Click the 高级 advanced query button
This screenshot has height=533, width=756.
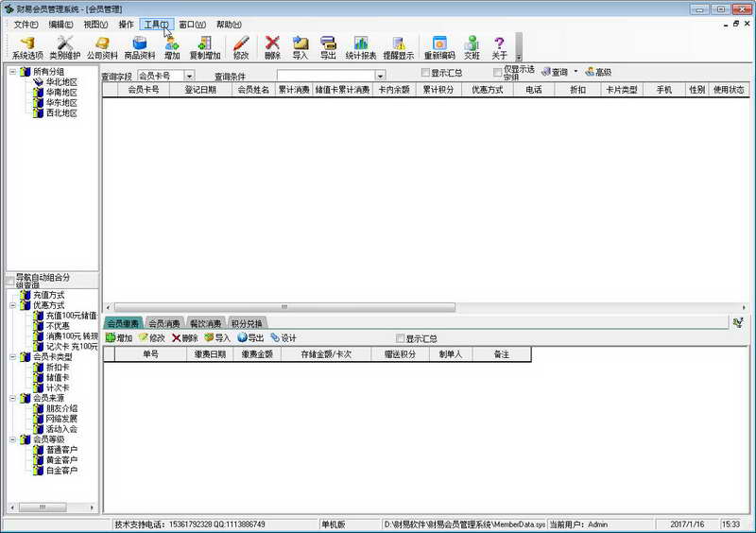point(598,73)
